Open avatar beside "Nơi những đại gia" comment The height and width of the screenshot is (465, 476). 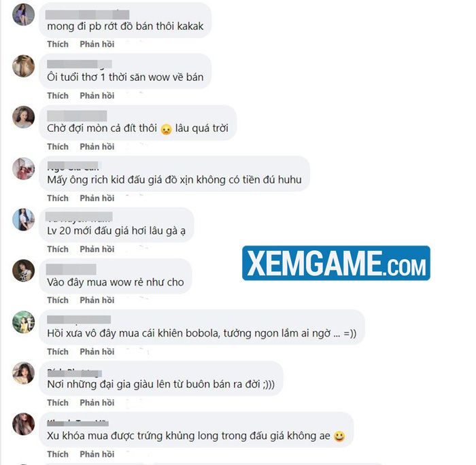coord(23,373)
